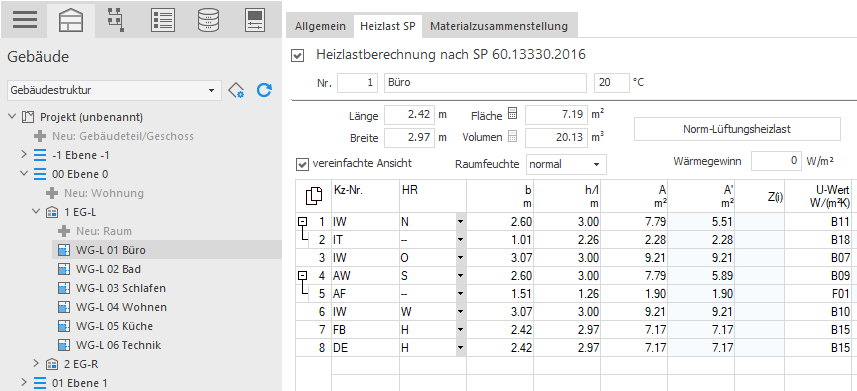This screenshot has width=857, height=391.
Task: Click the apartment icon of 1 EG-L
Action: (x=52, y=212)
